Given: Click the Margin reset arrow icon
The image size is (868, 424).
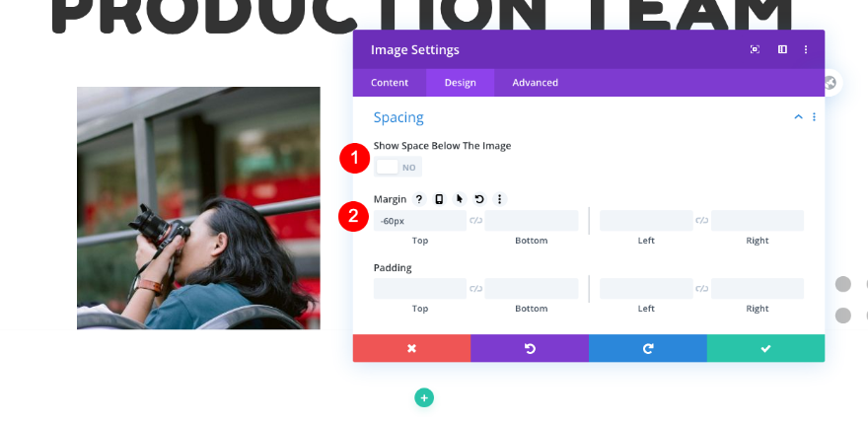Looking at the screenshot, I should pyautogui.click(x=479, y=199).
